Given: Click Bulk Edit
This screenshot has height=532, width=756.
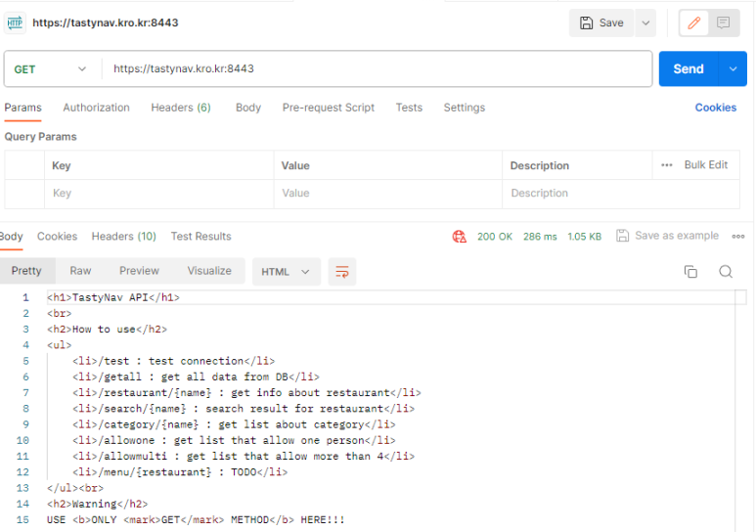Looking at the screenshot, I should click(x=706, y=165).
